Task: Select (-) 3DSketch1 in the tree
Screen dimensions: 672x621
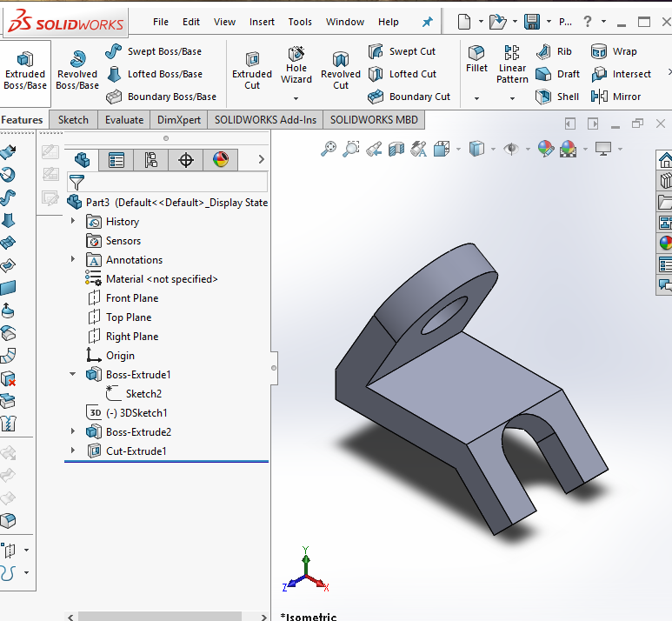Action: pyautogui.click(x=127, y=413)
